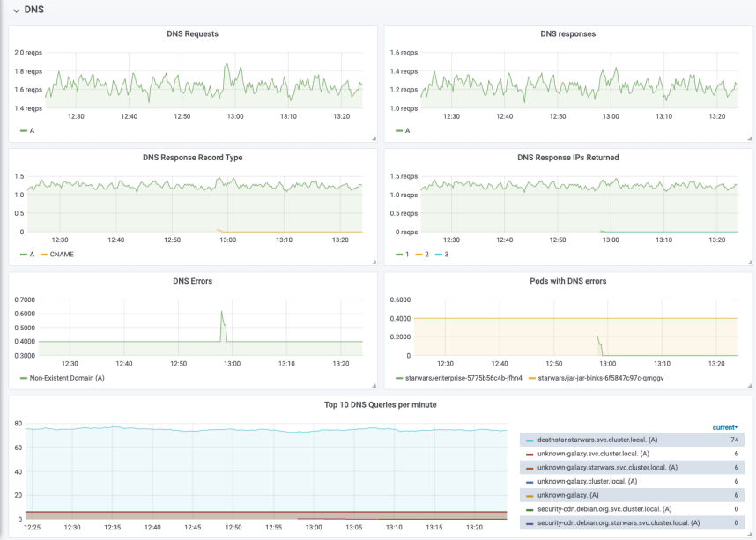The image size is (756, 540).
Task: Click DNS Requests panel resize handle
Action: [x=374, y=138]
